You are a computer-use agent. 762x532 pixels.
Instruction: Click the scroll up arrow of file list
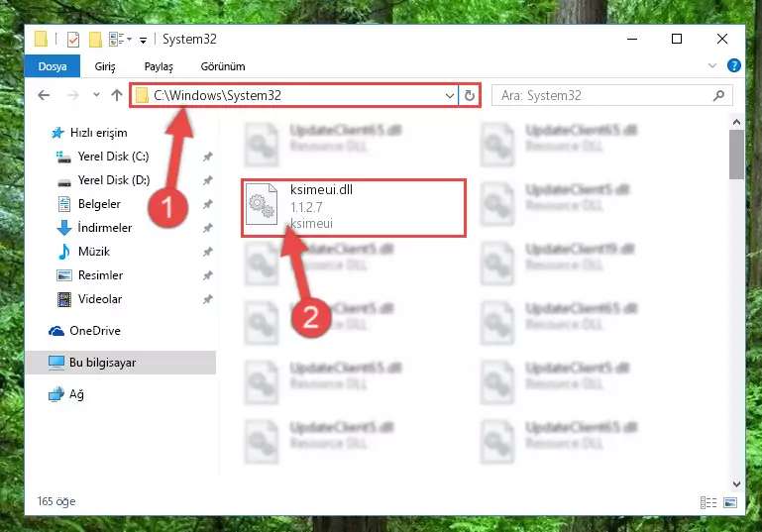point(736,122)
